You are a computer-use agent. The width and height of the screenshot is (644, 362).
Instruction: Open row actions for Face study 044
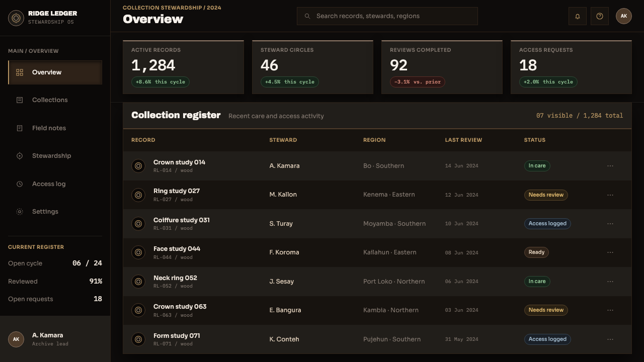[x=610, y=252]
